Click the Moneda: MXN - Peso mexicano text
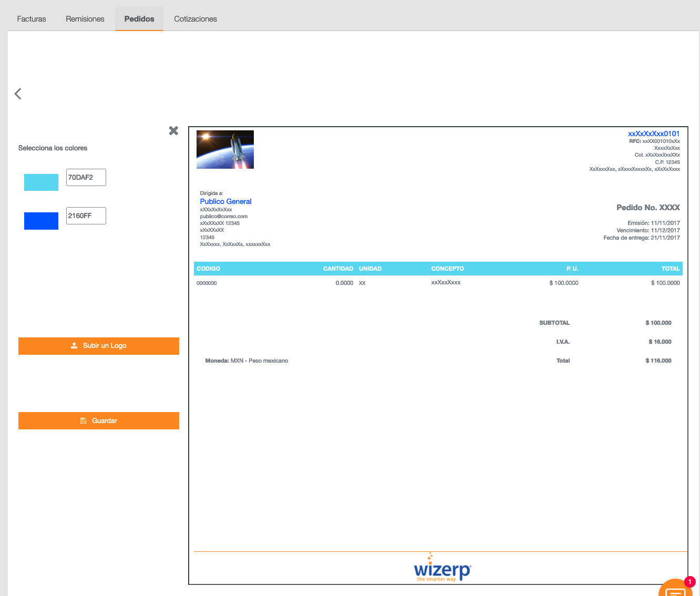Viewport: 700px width, 596px height. pyautogui.click(x=246, y=361)
